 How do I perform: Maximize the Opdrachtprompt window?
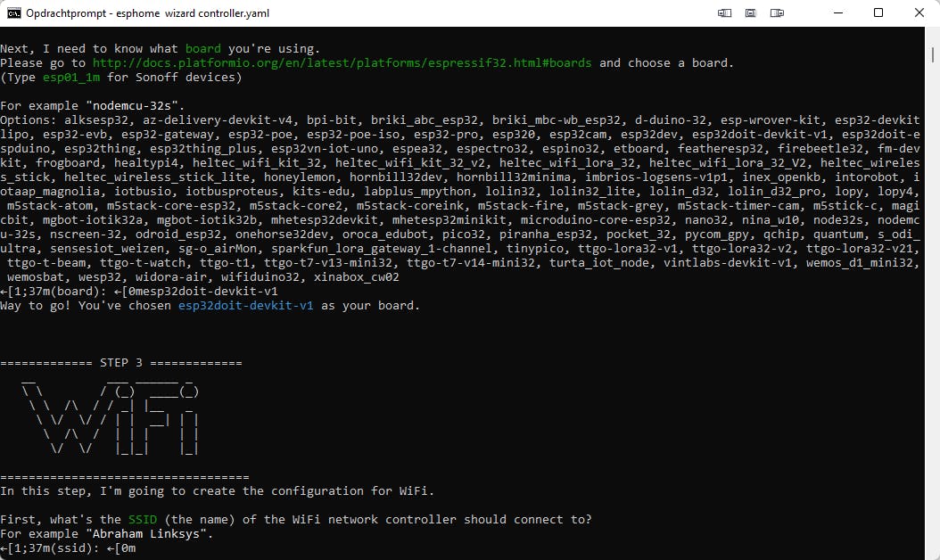878,12
